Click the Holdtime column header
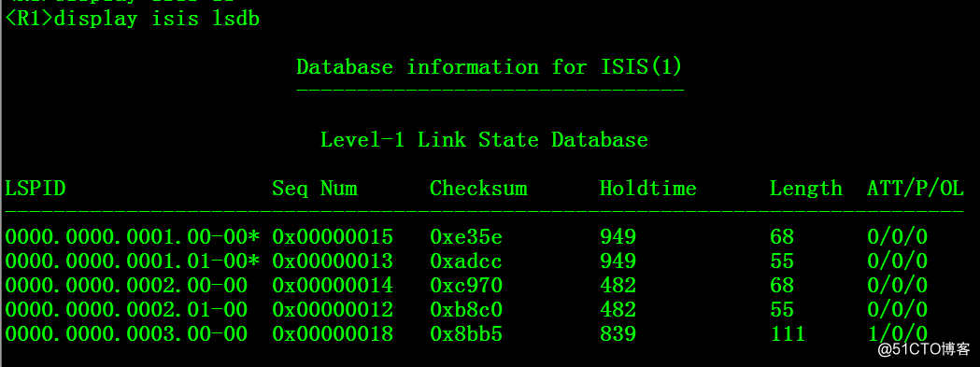 [x=648, y=189]
